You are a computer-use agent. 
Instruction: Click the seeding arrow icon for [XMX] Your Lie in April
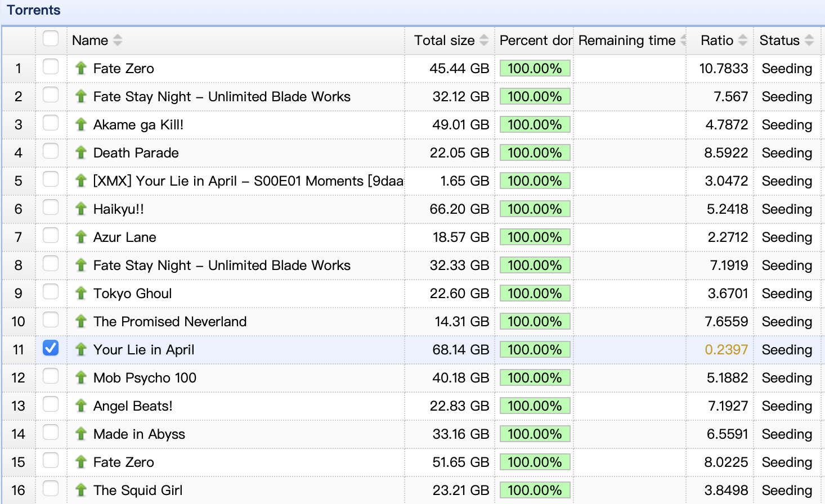(81, 181)
